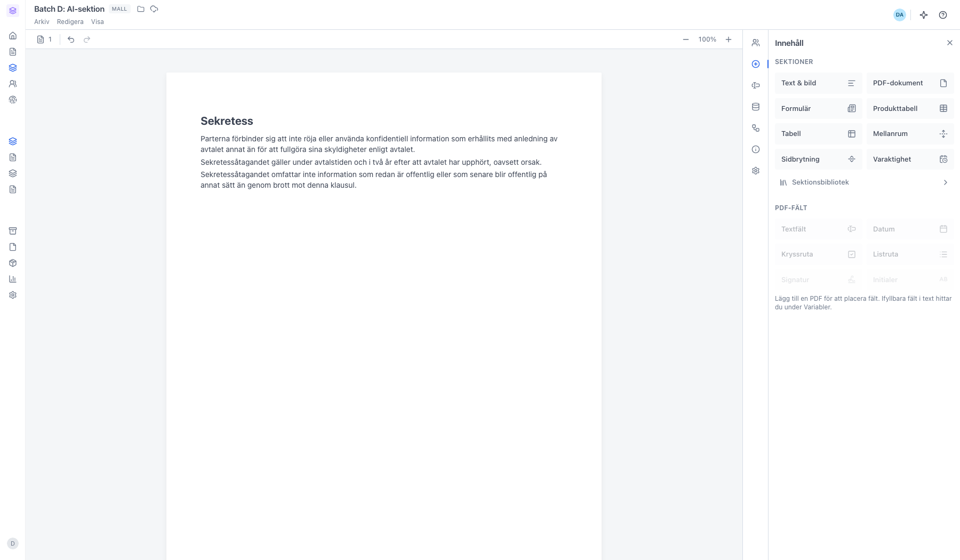Add a Varaktighet section
Screen dimensions: 960x560
910,159
